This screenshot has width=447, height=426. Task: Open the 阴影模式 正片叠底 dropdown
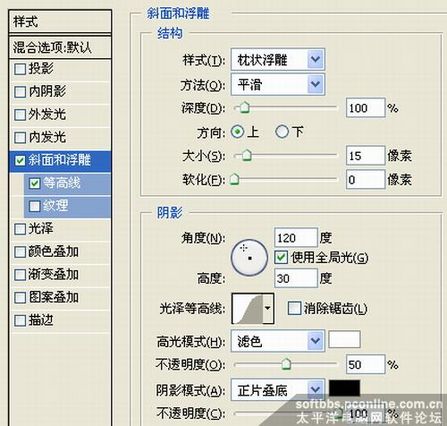tap(278, 390)
